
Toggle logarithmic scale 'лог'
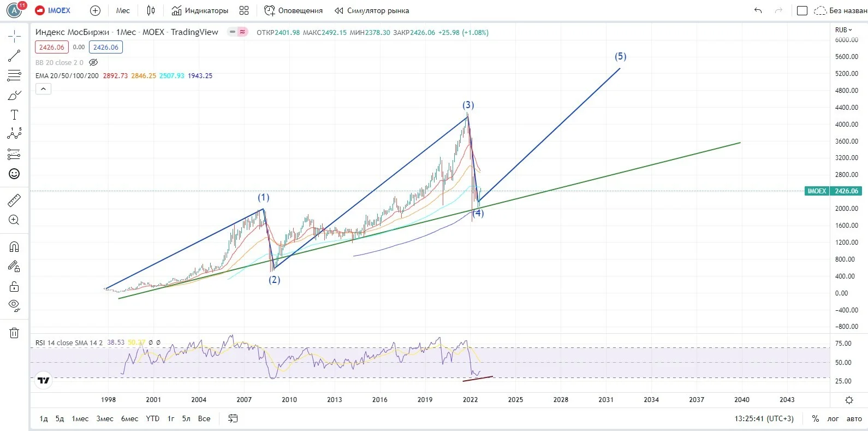833,418
